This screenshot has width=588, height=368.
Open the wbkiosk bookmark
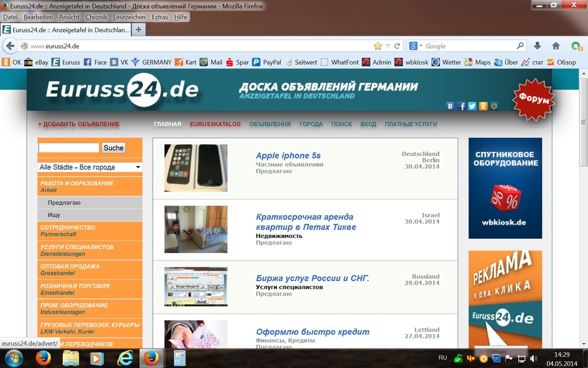(x=411, y=62)
